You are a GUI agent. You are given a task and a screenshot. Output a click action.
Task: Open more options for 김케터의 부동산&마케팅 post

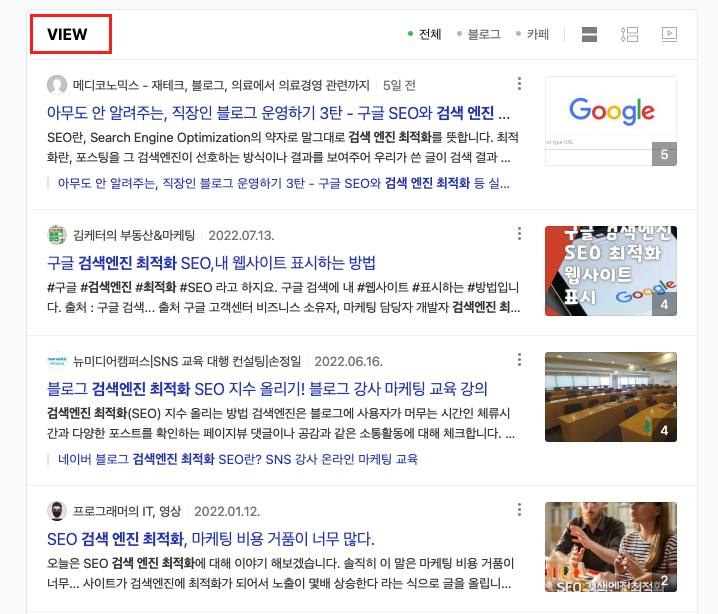click(519, 234)
